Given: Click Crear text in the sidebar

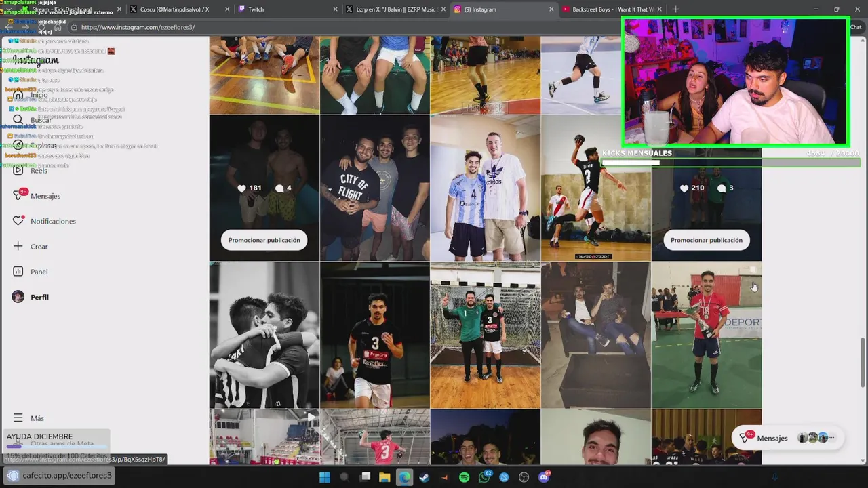Looking at the screenshot, I should (x=39, y=247).
